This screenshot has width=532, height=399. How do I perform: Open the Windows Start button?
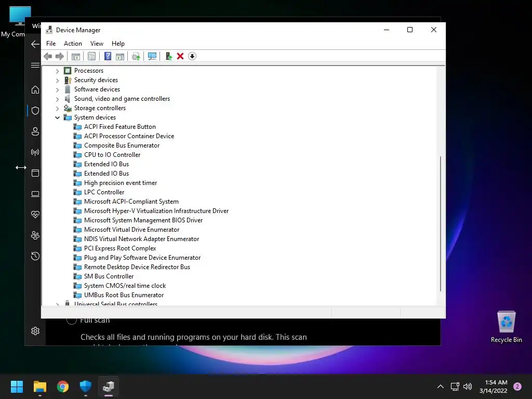(17, 387)
